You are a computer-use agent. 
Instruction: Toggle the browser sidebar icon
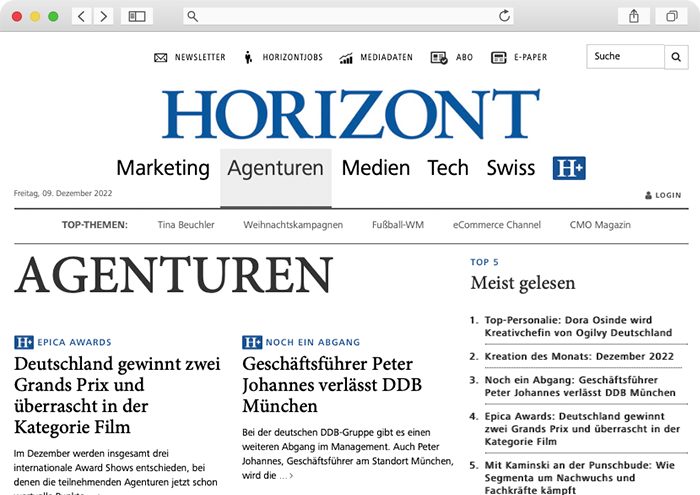tap(137, 17)
